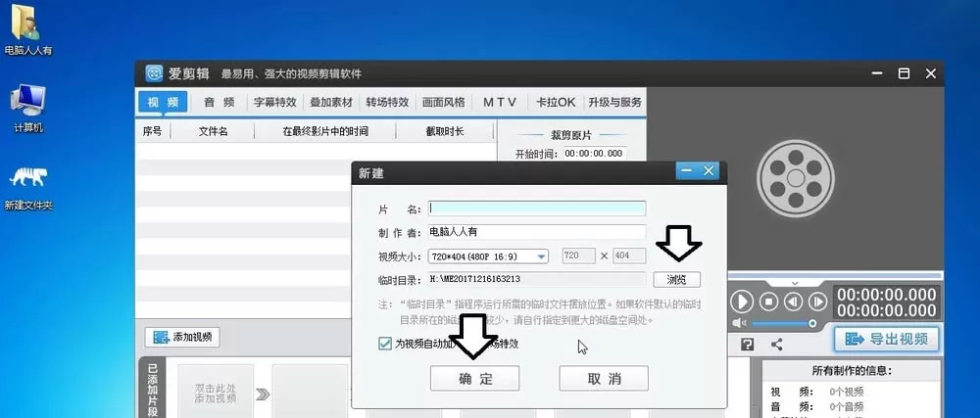
Task: Click the preview timeline progress bar
Action: 835,275
